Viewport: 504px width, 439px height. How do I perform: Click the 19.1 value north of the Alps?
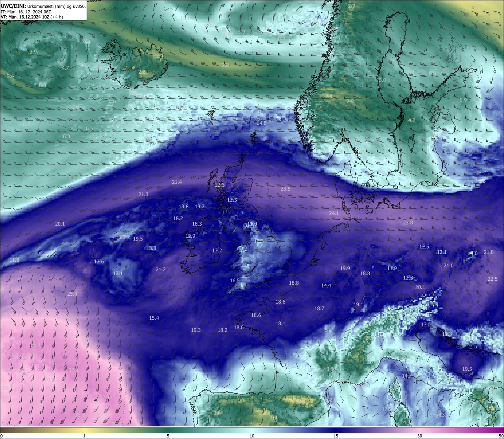[x=358, y=304]
